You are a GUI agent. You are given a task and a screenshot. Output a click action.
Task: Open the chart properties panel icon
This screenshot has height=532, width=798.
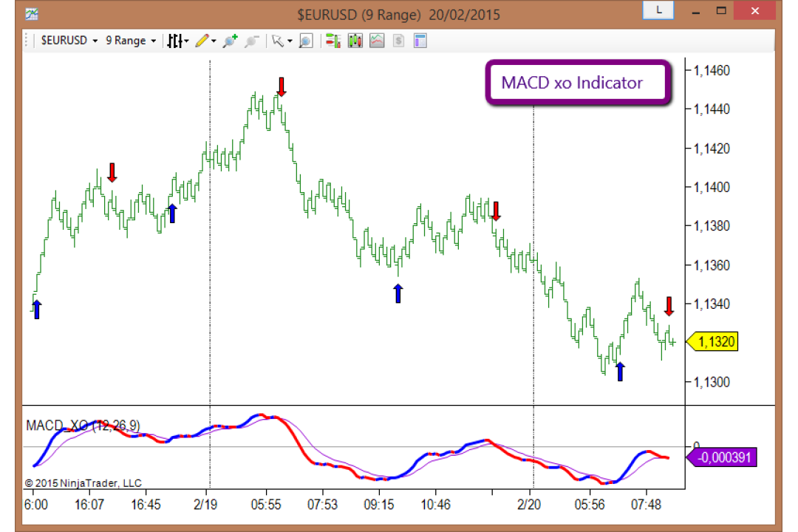[x=420, y=41]
